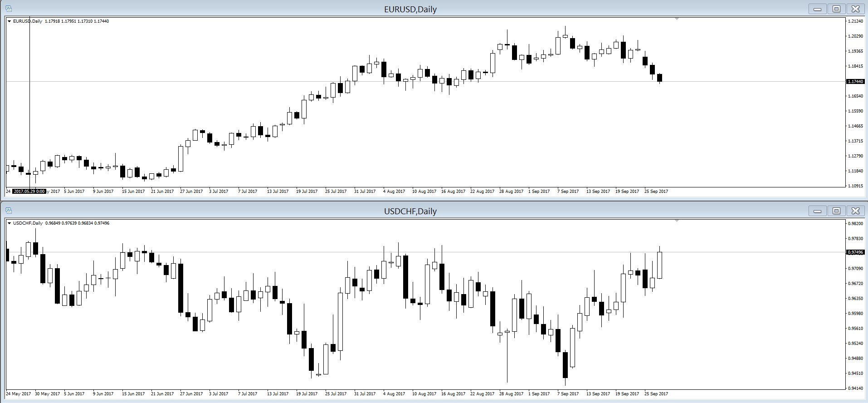Expand the triangle beside the EURUSD,Daily label
This screenshot has height=403, width=868.
9,21
